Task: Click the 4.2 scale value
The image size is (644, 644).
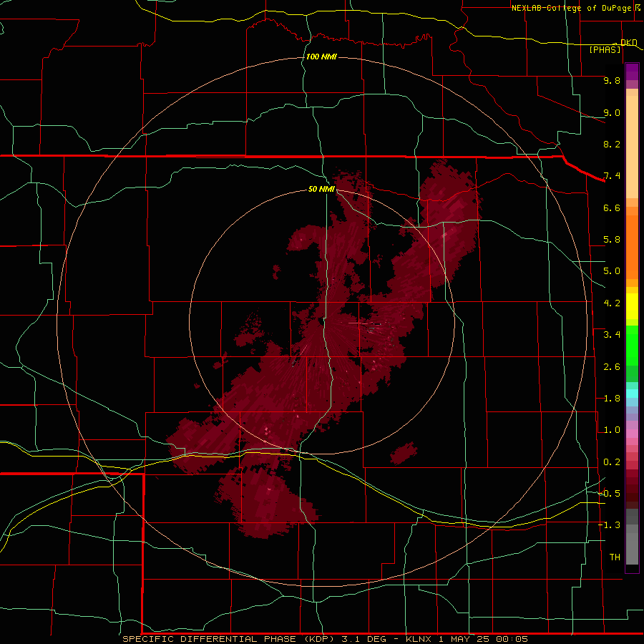Action: click(x=612, y=303)
